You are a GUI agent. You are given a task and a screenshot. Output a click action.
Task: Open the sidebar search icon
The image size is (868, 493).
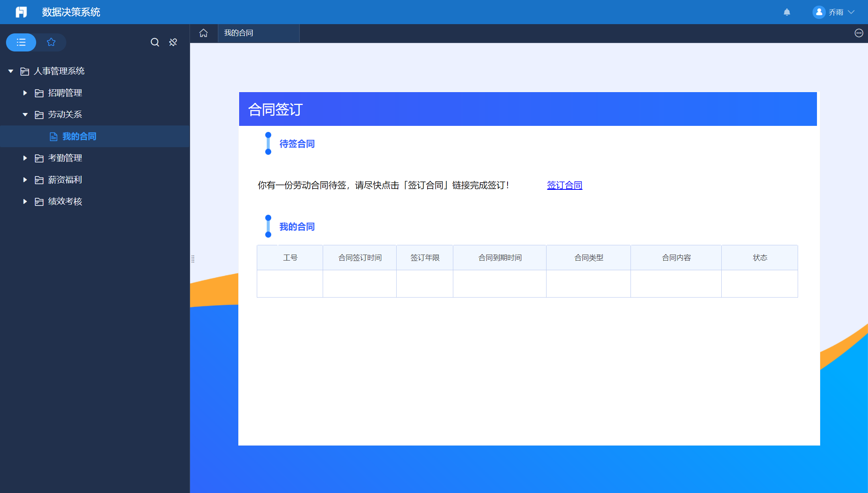155,42
